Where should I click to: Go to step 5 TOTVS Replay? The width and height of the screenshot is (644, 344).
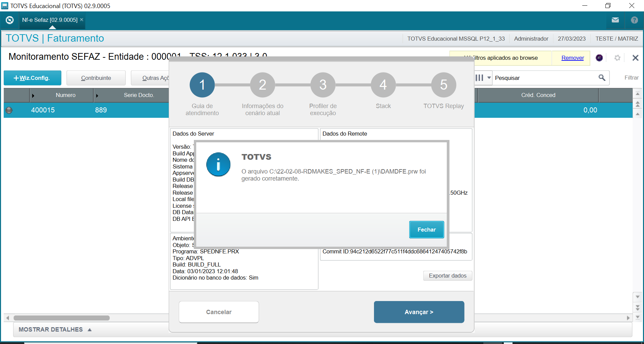444,85
